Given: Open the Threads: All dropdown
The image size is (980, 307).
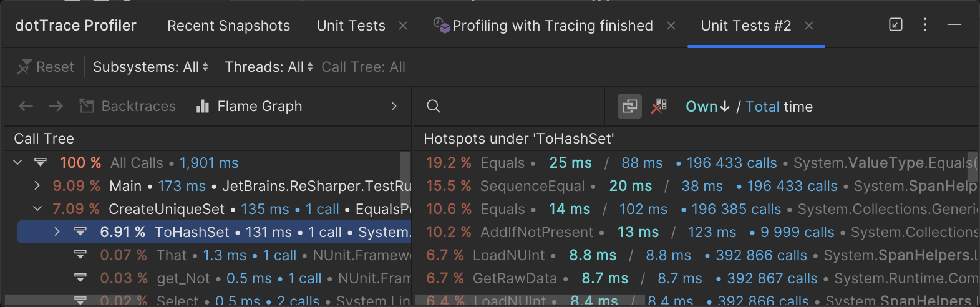Looking at the screenshot, I should [268, 67].
